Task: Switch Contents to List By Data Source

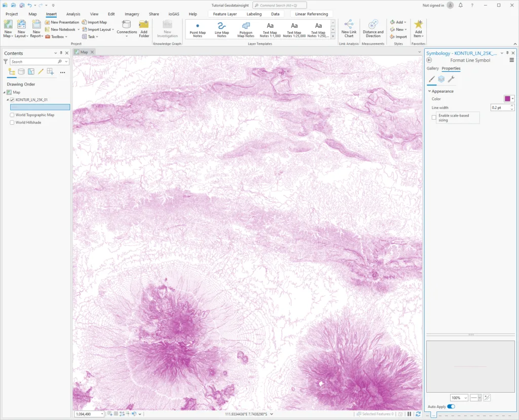Action: pos(21,72)
